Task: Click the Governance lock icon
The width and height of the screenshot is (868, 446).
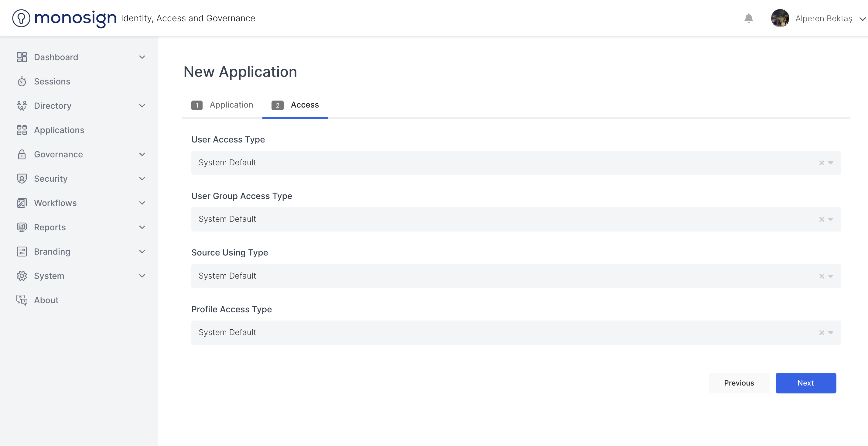Action: click(x=22, y=154)
